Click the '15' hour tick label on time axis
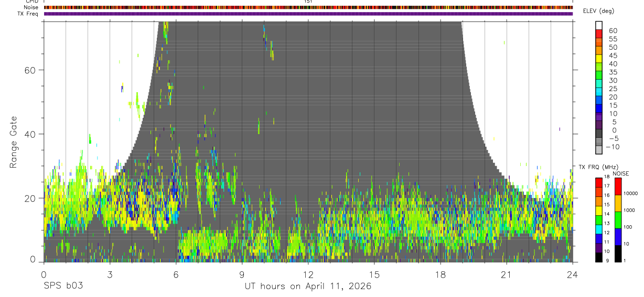This screenshot has height=297, width=644. (374, 274)
